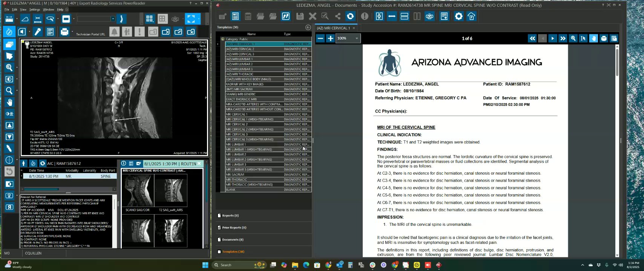
Task: Click the search magnifier in report preview toolbar
Action: (x=573, y=38)
